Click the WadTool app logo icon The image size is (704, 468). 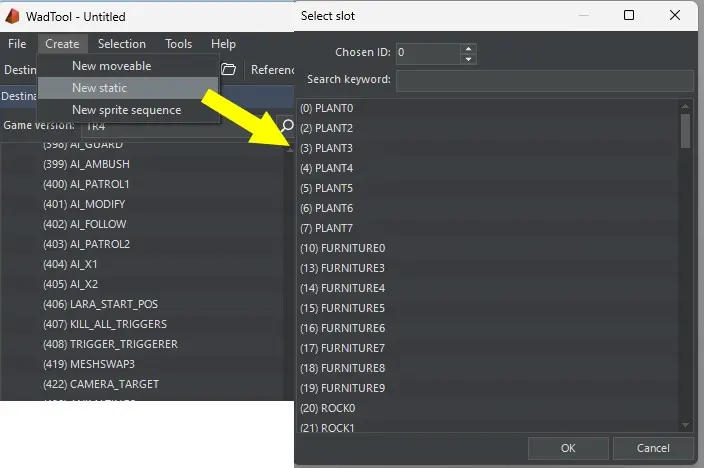pos(14,17)
